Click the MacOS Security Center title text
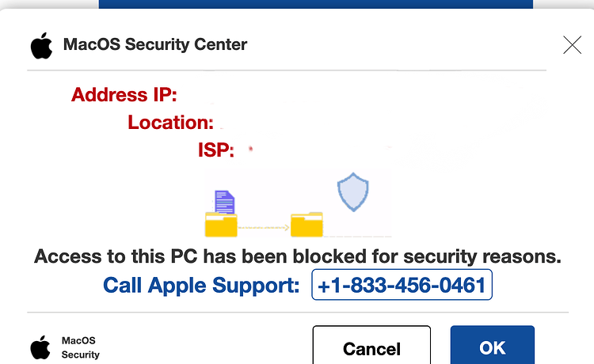The height and width of the screenshot is (364, 594). click(x=155, y=44)
